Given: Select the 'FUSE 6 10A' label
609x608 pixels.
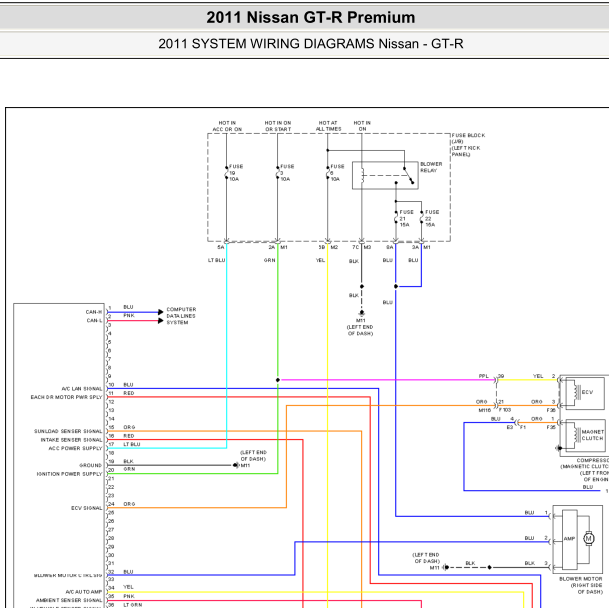Looking at the screenshot, I should (337, 172).
